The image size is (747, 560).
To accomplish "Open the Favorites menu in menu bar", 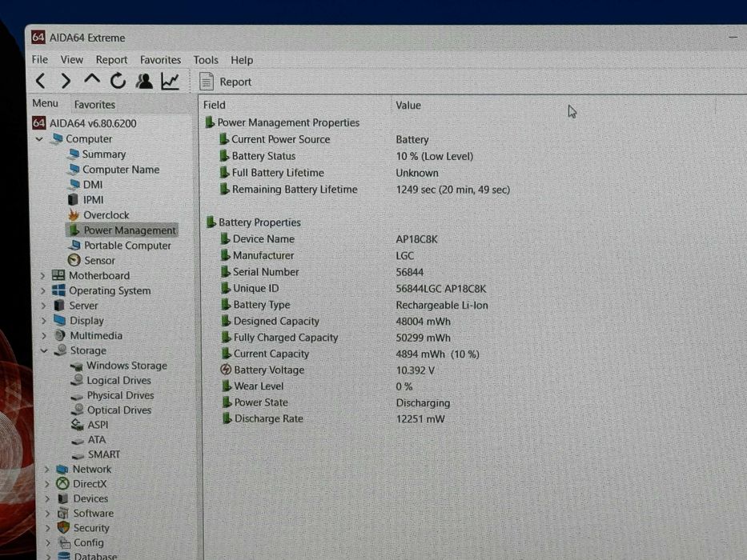I will tap(160, 60).
